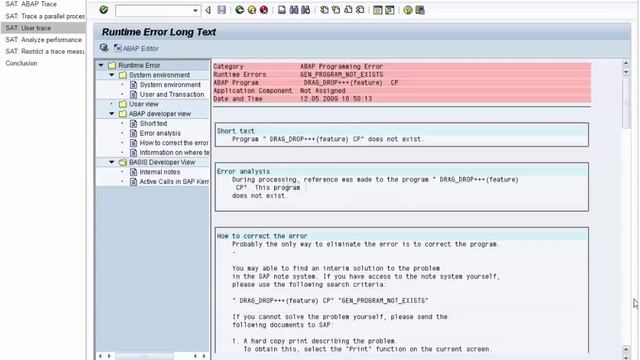Select System environment document in tree

click(x=170, y=84)
